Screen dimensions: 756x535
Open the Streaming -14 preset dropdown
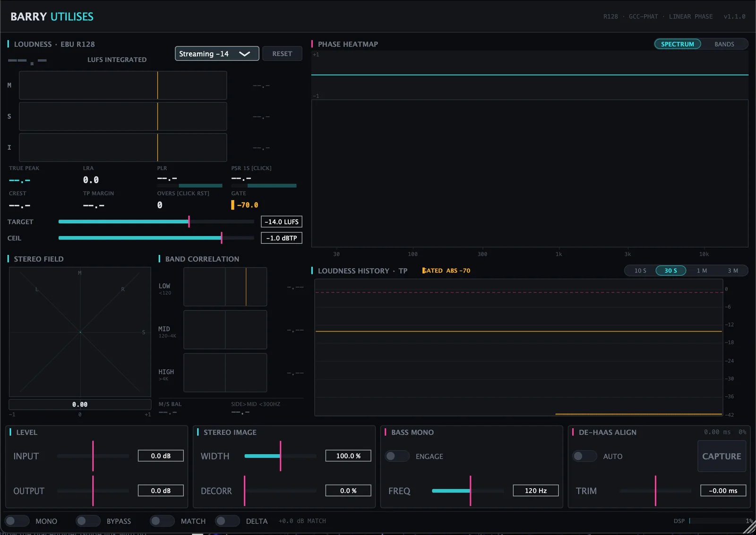(217, 54)
